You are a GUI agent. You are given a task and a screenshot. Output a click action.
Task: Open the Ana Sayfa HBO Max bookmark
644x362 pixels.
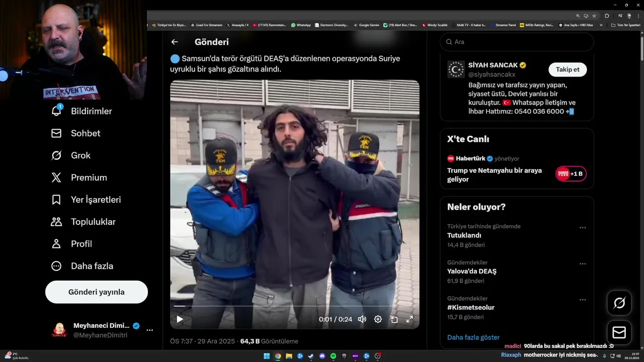[x=576, y=25]
